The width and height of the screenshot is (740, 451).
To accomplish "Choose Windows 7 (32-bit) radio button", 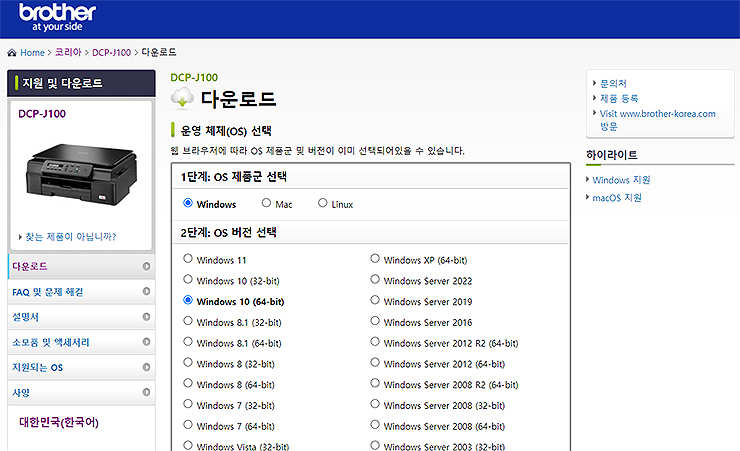I will pyautogui.click(x=188, y=404).
